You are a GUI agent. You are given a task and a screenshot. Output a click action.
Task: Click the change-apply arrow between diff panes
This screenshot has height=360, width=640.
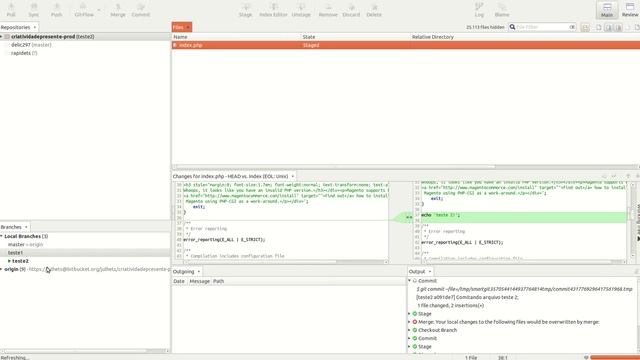(409, 217)
